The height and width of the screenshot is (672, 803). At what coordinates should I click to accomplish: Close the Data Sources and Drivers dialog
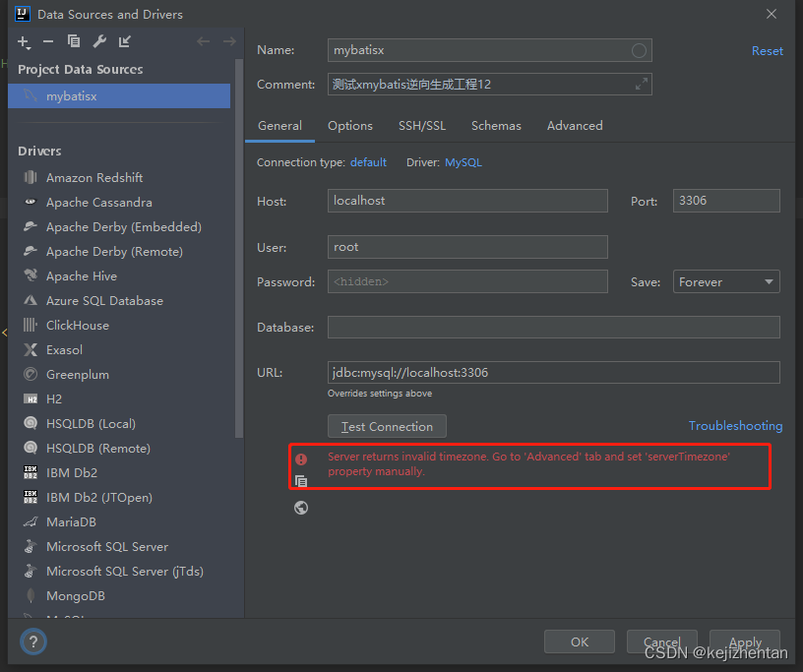click(x=772, y=14)
